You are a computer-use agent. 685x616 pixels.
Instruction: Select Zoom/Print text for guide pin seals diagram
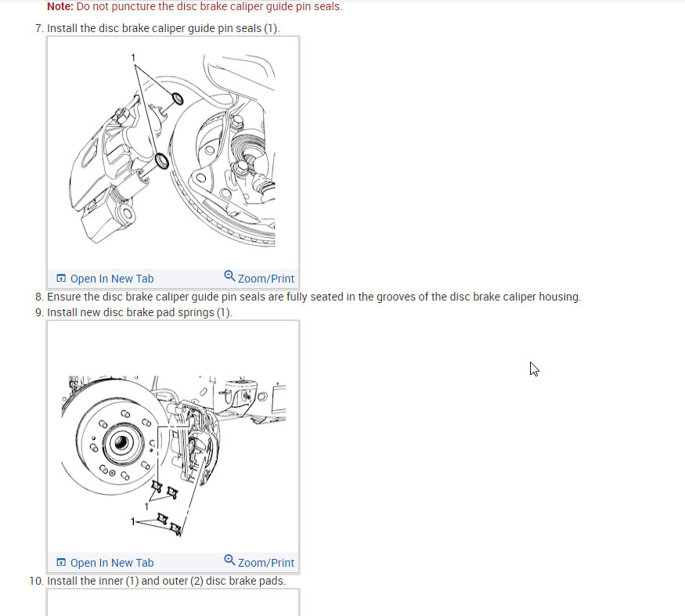266,279
